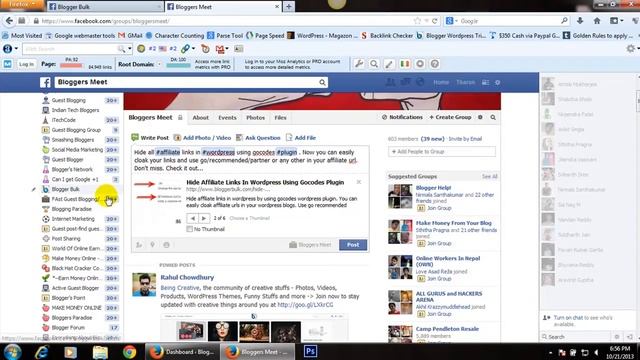The image size is (640, 360).
Task: Open Photoshop from the Windows taskbar
Action: (311, 351)
